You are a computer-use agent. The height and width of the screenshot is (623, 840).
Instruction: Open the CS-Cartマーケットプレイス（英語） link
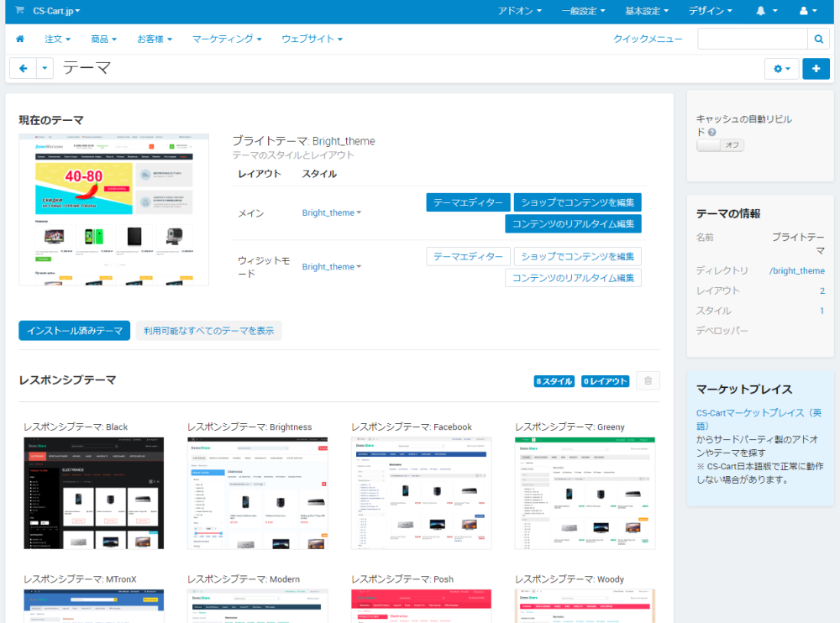point(759,420)
